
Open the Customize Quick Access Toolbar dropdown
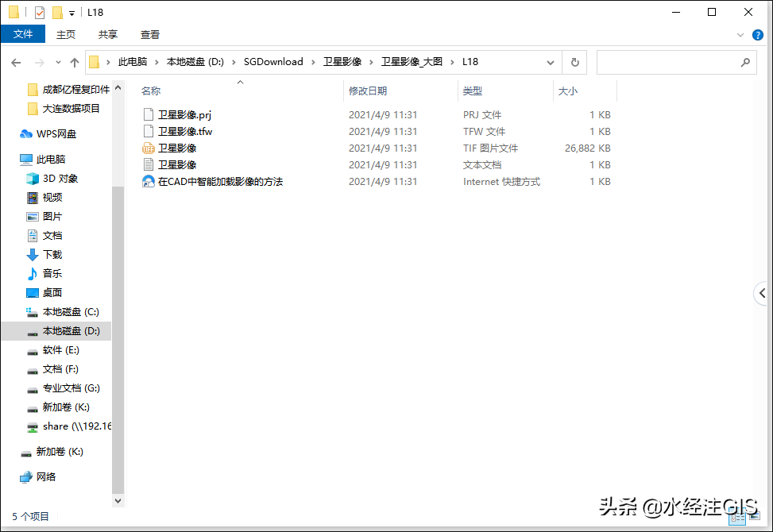(x=72, y=12)
